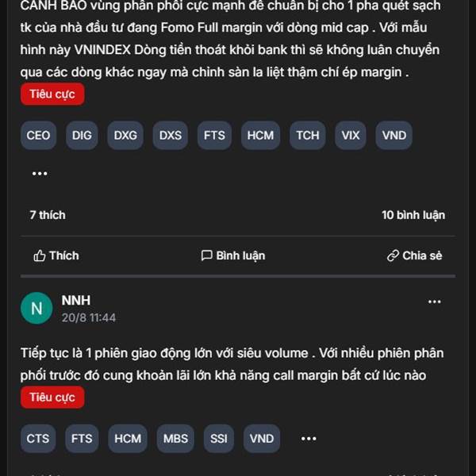Choose the VIX stock tag
The height and width of the screenshot is (476, 476).
[351, 136]
